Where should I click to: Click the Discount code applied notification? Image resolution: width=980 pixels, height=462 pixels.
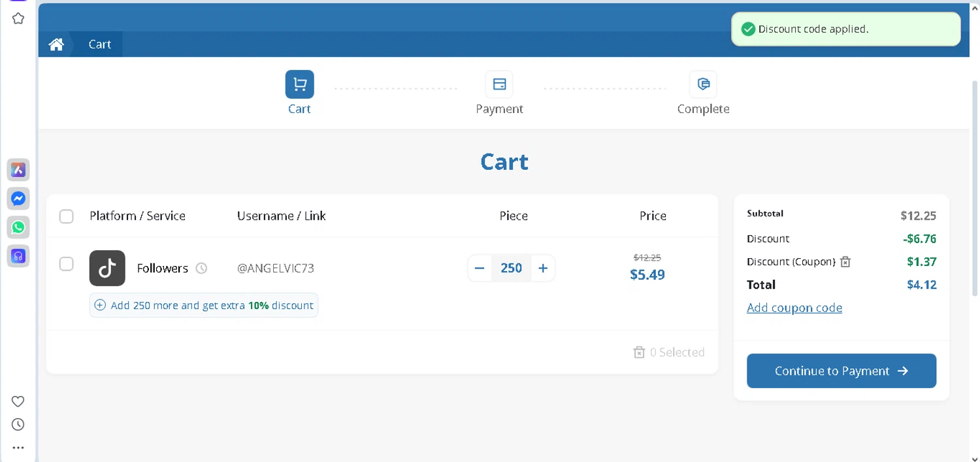846,29
